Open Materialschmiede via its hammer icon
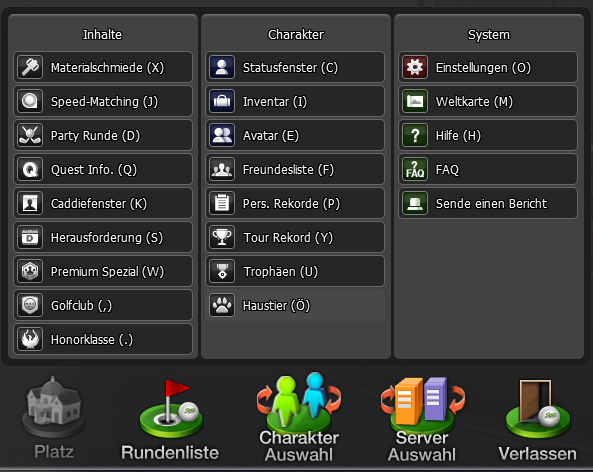 30,67
